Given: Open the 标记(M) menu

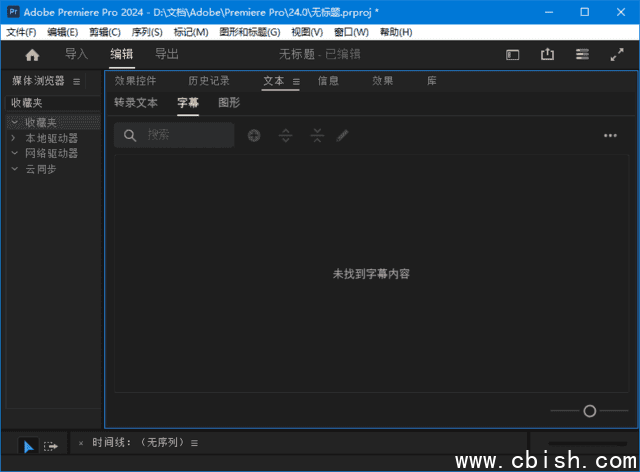Looking at the screenshot, I should 191,32.
